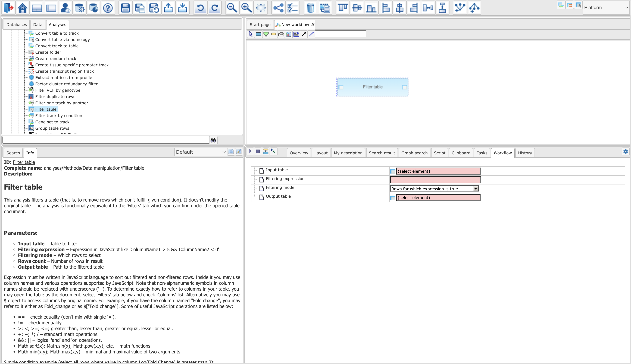
Task: Undo the last action
Action: coord(200,8)
